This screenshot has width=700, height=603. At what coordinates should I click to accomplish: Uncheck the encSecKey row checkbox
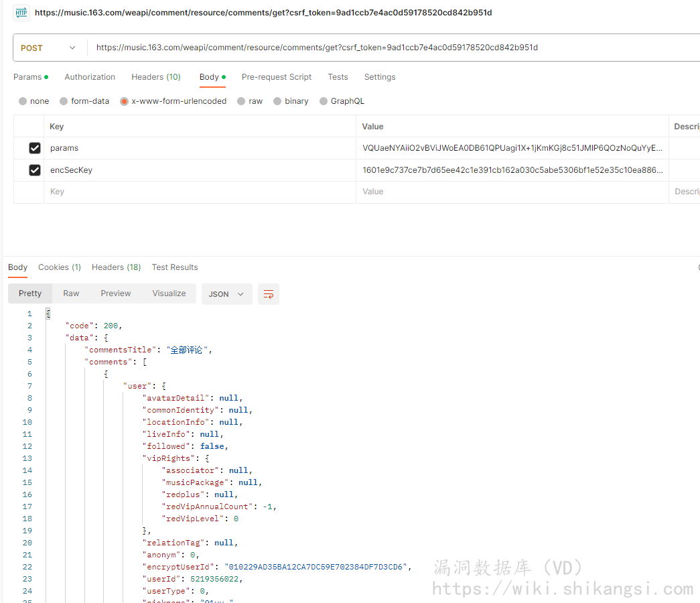tap(35, 170)
